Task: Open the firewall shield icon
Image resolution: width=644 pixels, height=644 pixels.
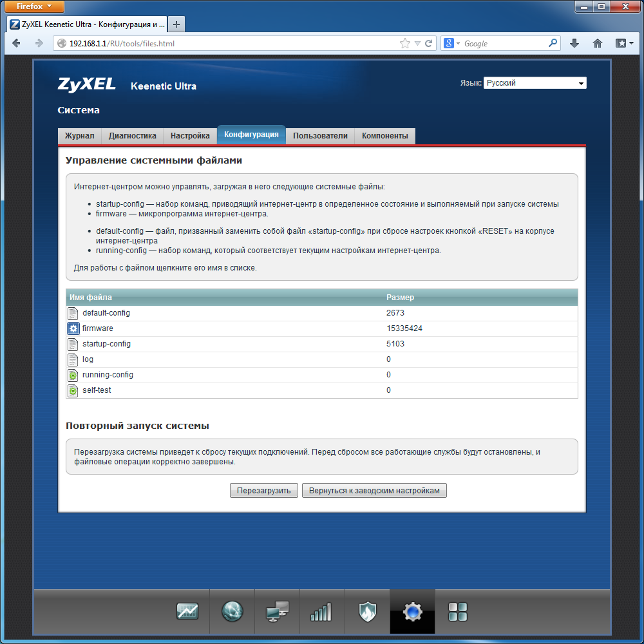Action: (x=368, y=611)
